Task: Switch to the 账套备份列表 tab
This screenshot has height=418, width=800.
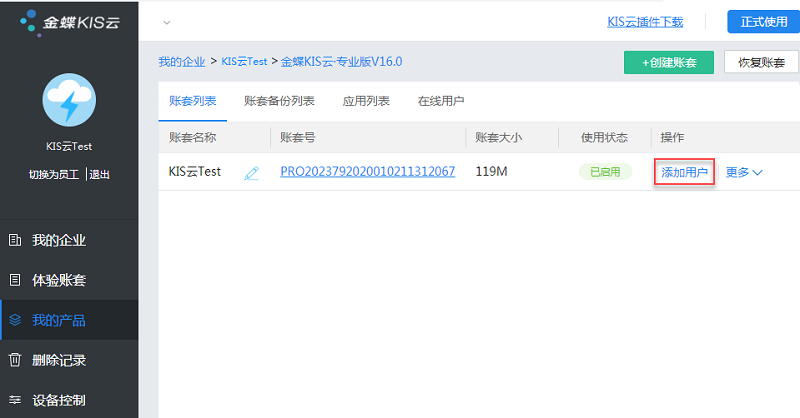Action: click(279, 101)
